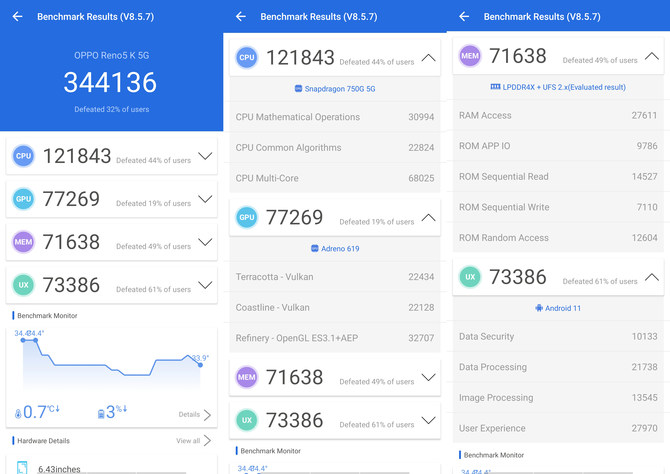Click the memory icon beside LPDDR4X
Screen dimensions: 670x474
495,87
